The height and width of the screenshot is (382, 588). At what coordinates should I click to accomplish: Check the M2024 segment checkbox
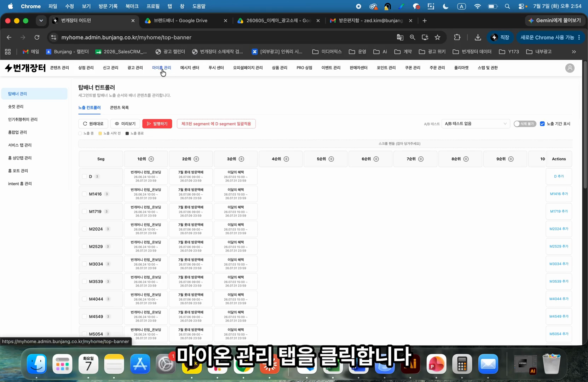coord(84,229)
